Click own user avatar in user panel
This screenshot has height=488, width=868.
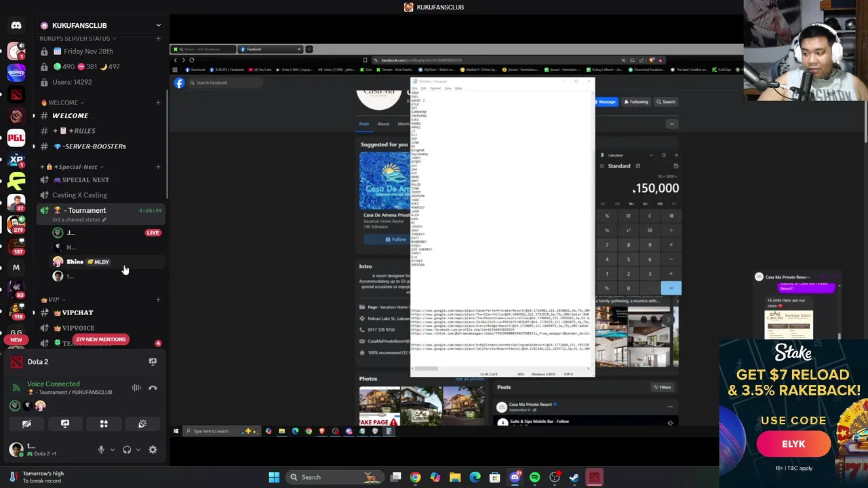tap(16, 449)
